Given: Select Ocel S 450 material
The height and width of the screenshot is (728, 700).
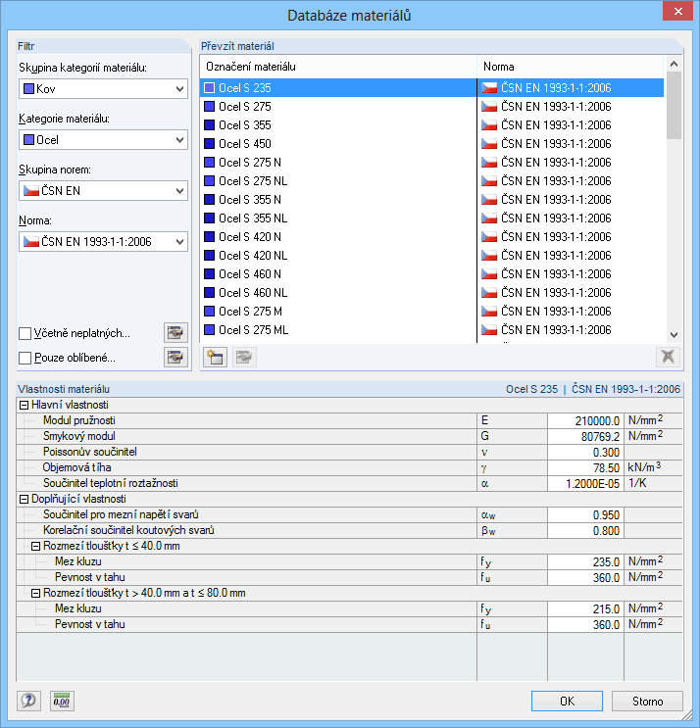Looking at the screenshot, I should point(245,144).
